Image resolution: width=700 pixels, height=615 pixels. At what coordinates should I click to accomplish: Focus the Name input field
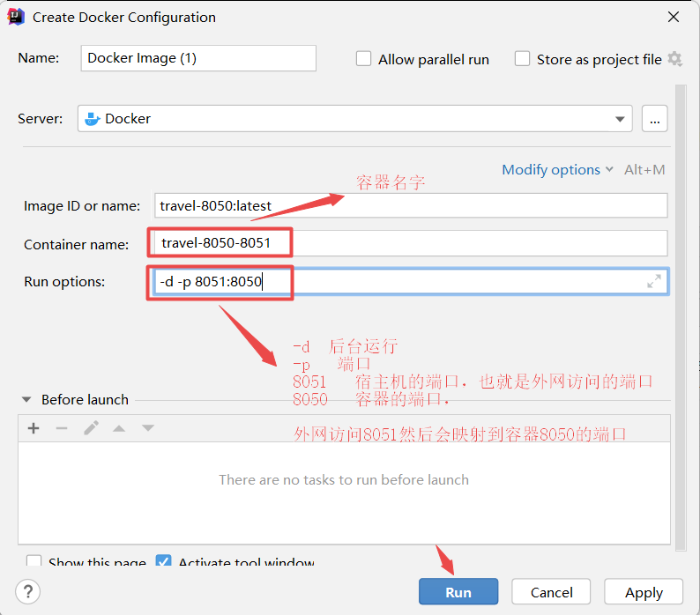[x=198, y=58]
